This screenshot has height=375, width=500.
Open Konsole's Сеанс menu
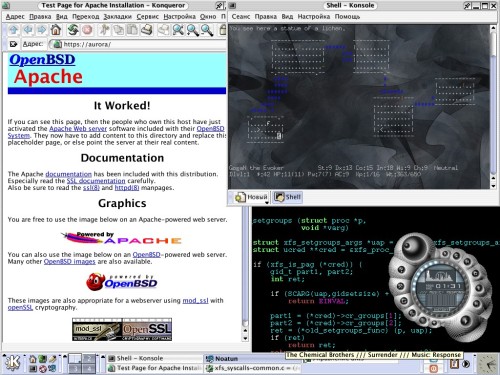(241, 17)
